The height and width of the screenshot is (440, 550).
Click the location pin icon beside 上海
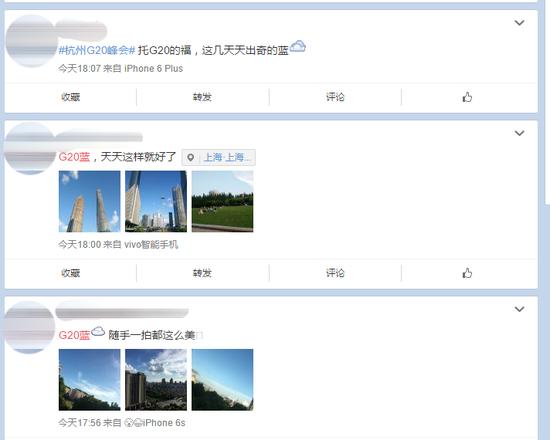190,158
